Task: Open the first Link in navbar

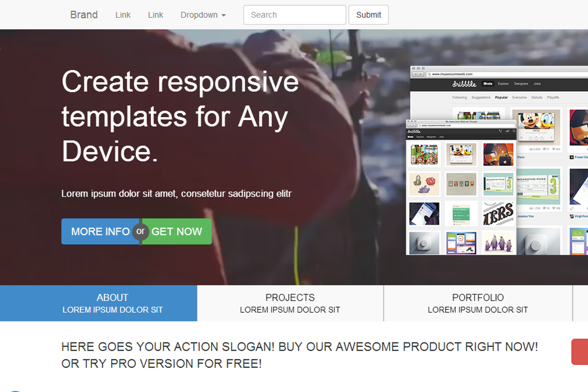Action: tap(123, 15)
